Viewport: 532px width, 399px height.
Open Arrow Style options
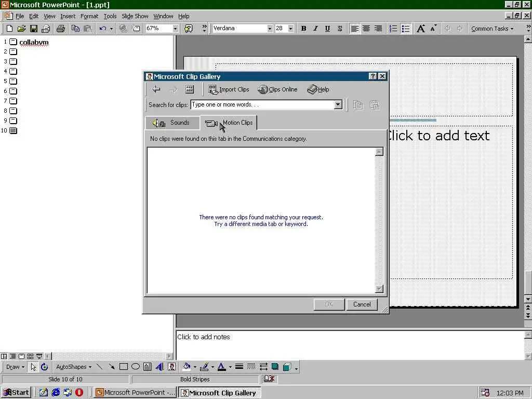click(263, 367)
